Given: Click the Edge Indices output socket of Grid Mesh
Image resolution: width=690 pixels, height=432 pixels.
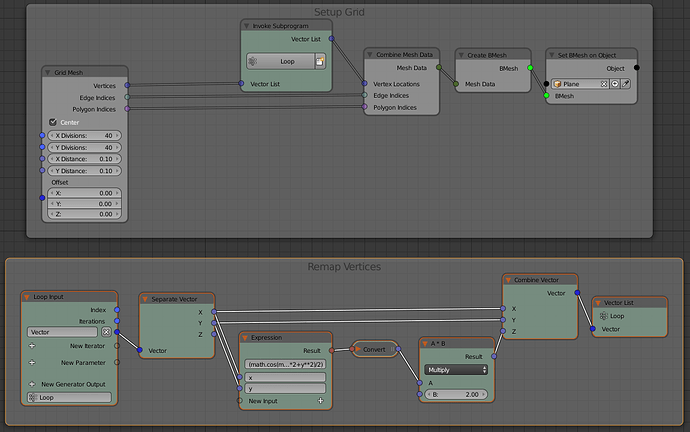Looking at the screenshot, I should coord(127,97).
